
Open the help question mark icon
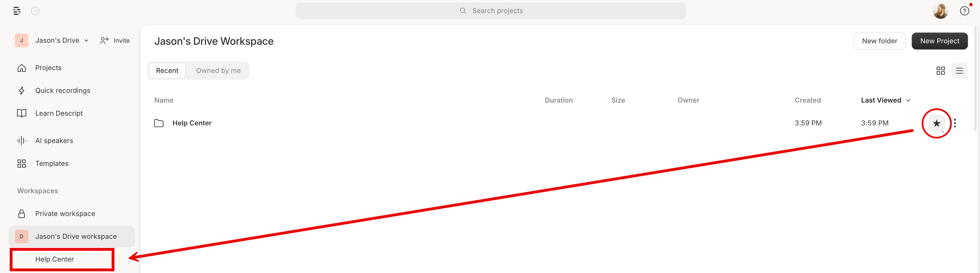pos(964,11)
